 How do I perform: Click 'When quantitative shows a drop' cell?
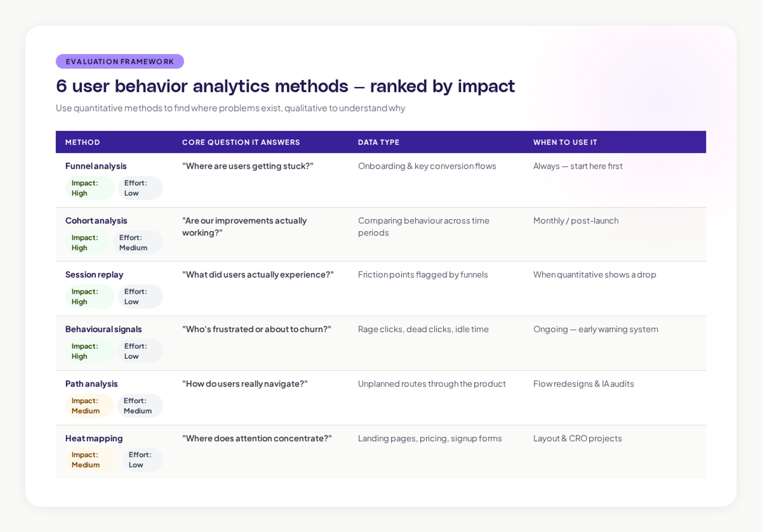(x=595, y=275)
